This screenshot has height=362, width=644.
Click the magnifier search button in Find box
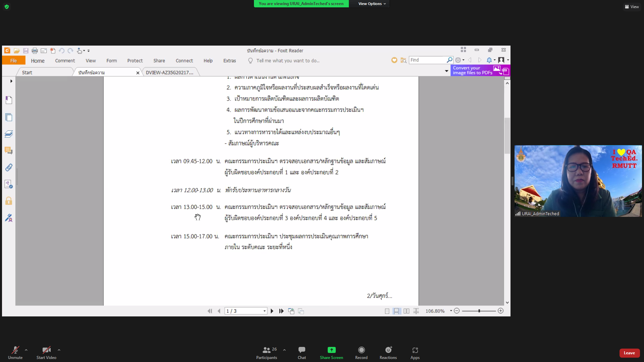[449, 60]
